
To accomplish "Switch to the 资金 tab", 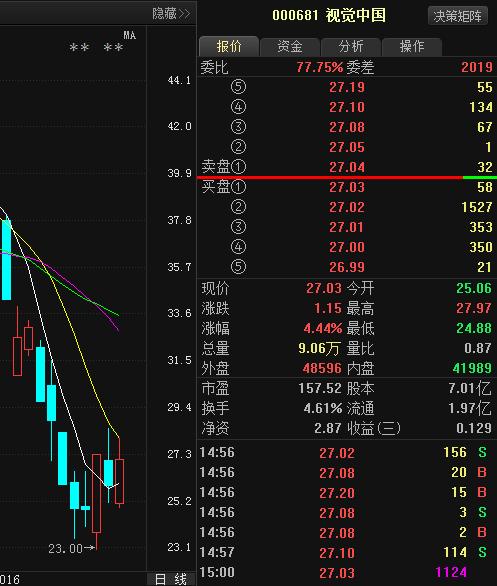I will point(290,46).
